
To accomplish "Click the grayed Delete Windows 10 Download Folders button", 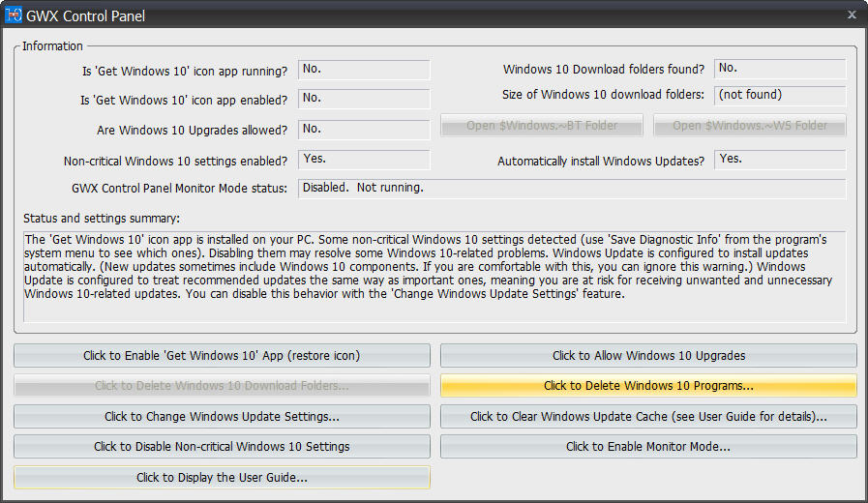I will pos(222,386).
